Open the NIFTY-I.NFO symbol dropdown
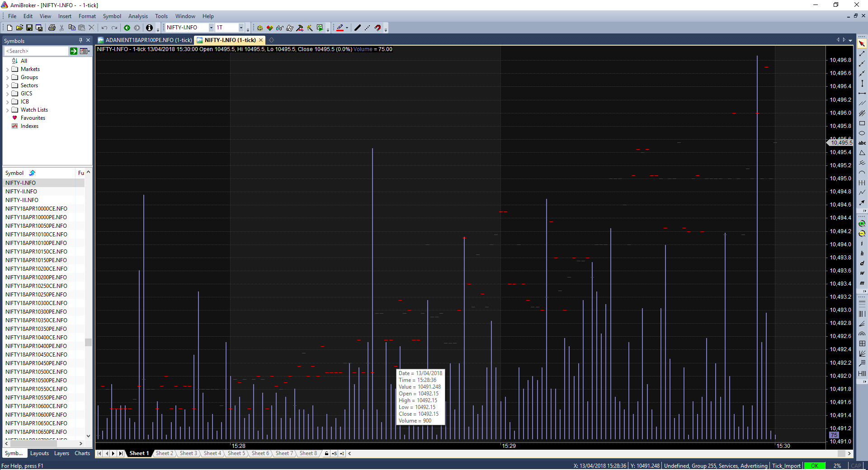 pos(211,28)
